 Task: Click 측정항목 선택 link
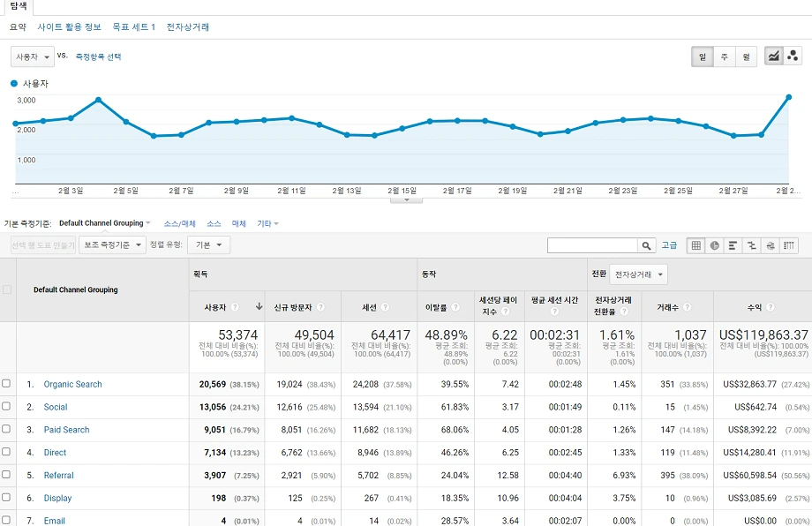click(x=98, y=57)
